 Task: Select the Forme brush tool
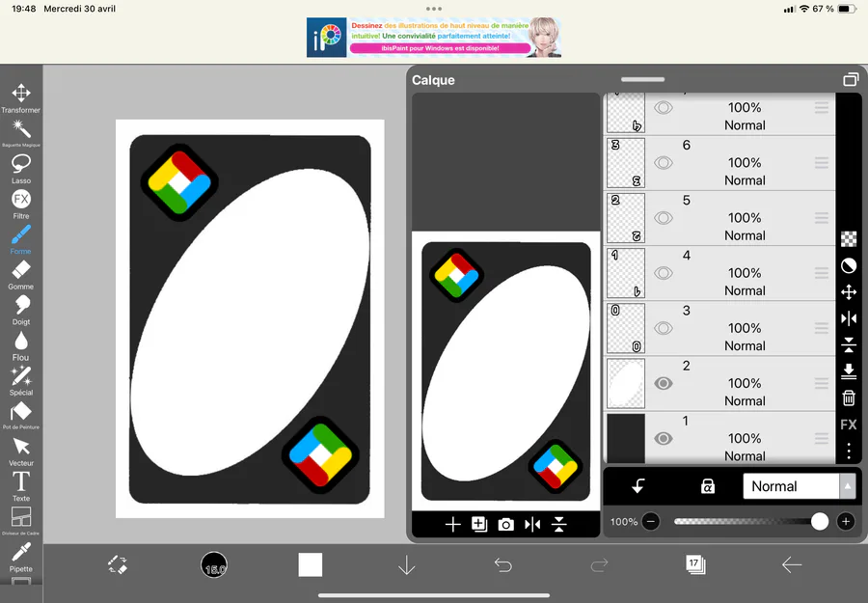click(21, 239)
